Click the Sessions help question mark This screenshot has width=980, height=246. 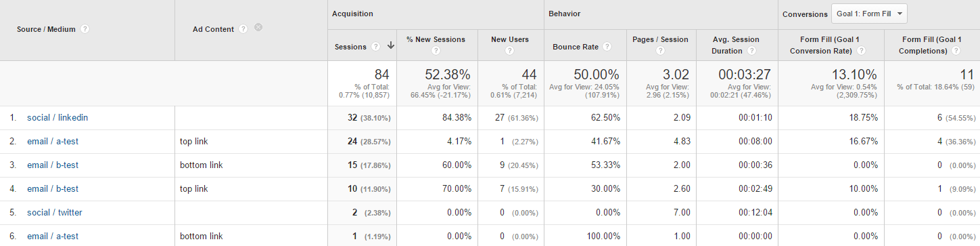376,47
